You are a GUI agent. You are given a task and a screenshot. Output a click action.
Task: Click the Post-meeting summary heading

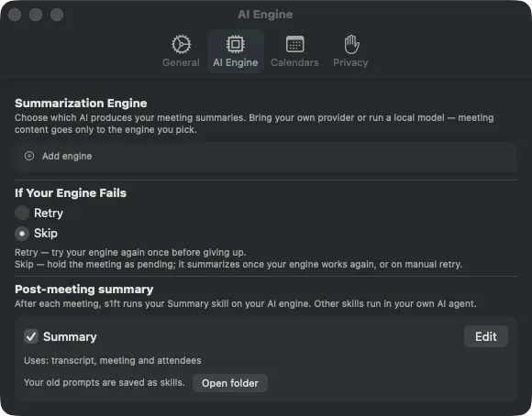(84, 290)
